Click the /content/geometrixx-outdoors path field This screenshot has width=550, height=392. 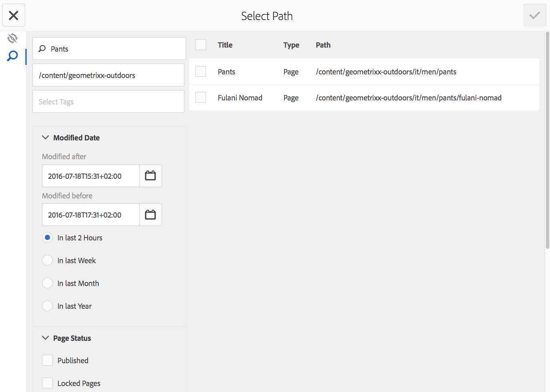click(x=108, y=75)
